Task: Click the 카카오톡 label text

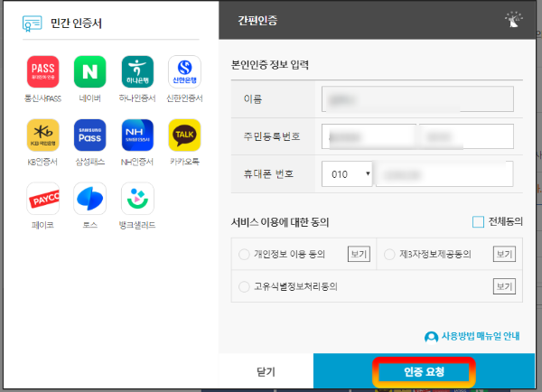Action: coord(184,162)
